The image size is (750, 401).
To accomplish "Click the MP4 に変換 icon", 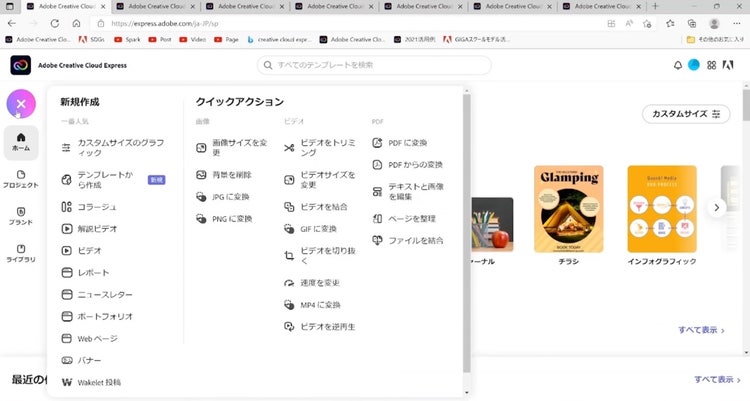I will (x=289, y=305).
